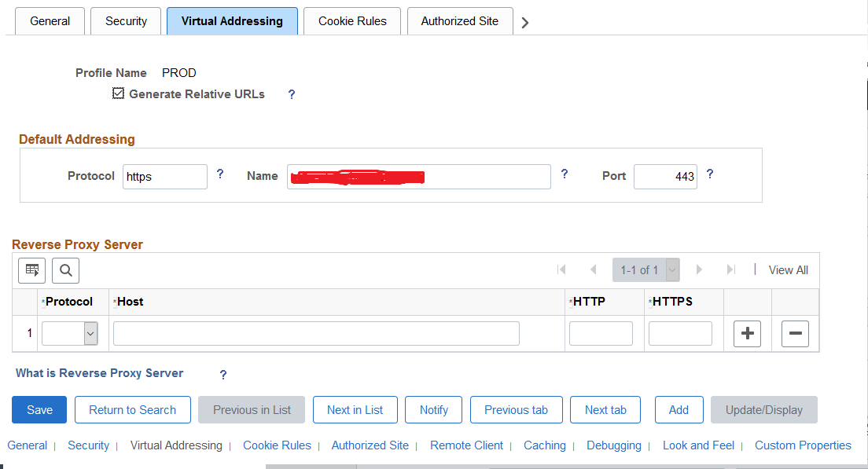The height and width of the screenshot is (469, 868).
Task: Jump to last row using the end icon
Action: click(x=730, y=269)
